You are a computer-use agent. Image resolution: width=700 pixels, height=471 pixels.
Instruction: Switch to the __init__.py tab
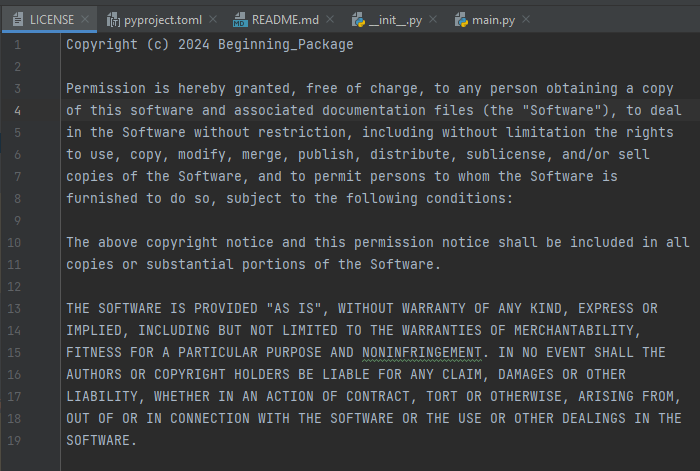[x=395, y=20]
